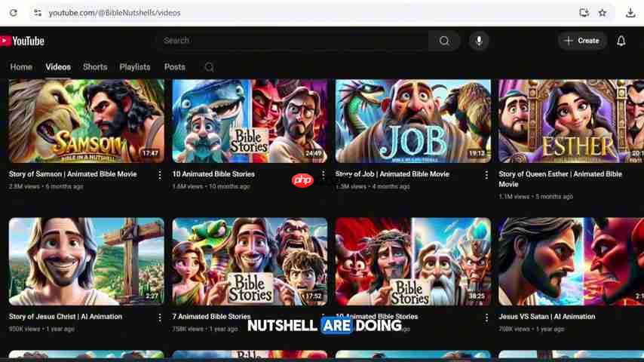Open site information icon in address bar
This screenshot has width=644, height=362.
click(38, 13)
